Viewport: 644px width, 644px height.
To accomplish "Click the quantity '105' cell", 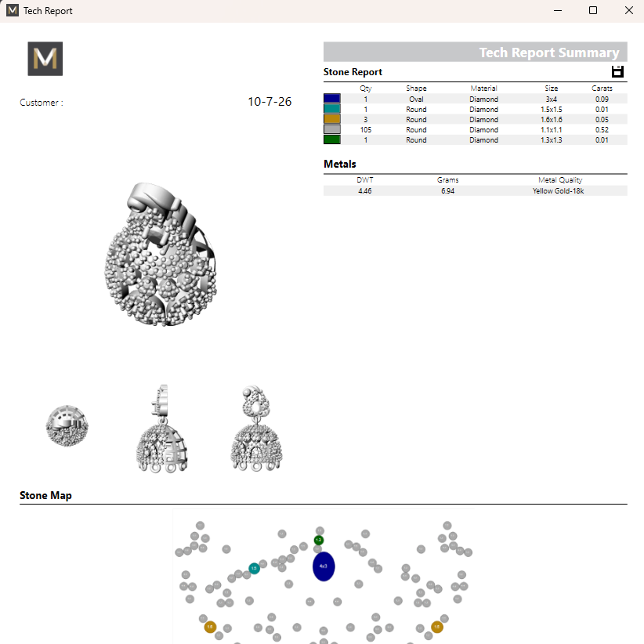I will 366,130.
